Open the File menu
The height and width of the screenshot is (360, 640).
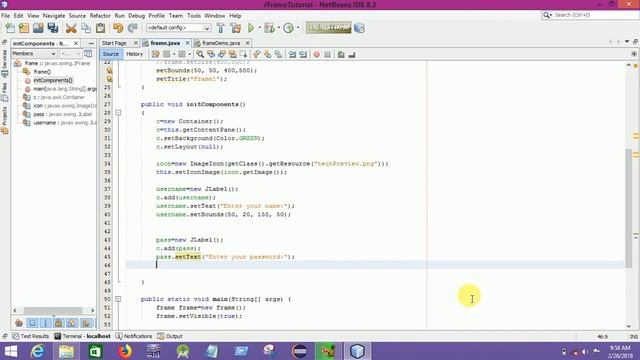(6, 16)
